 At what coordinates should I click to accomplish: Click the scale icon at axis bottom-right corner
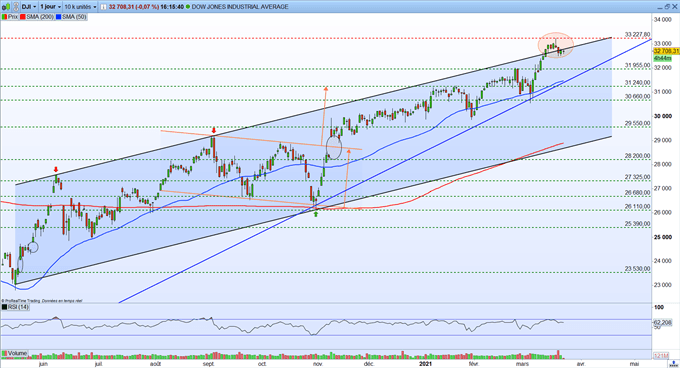coord(674,363)
